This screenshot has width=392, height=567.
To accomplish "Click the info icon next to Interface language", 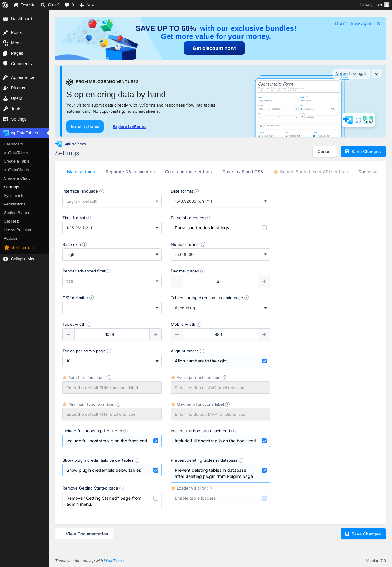I will pos(102,191).
